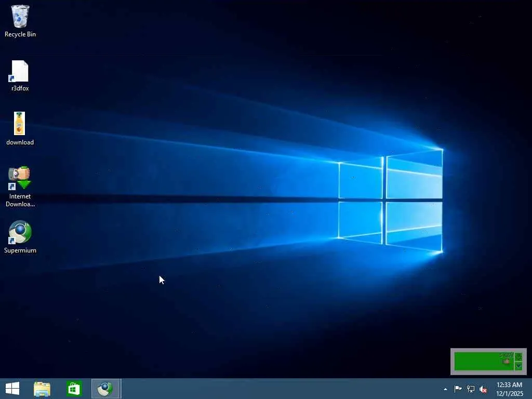This screenshot has height=399, width=532.
Task: Switch to the Supermium taskbar button
Action: (106, 389)
